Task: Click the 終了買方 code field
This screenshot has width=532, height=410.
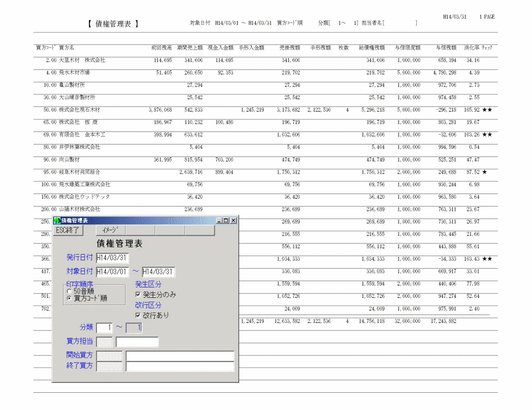Action: pyautogui.click(x=109, y=366)
